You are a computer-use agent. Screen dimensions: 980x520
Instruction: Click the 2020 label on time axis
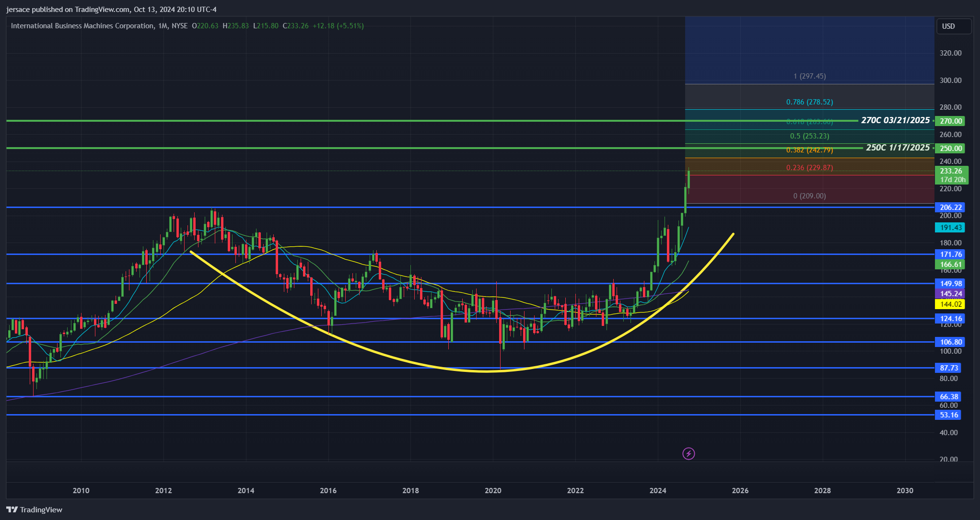[493, 490]
